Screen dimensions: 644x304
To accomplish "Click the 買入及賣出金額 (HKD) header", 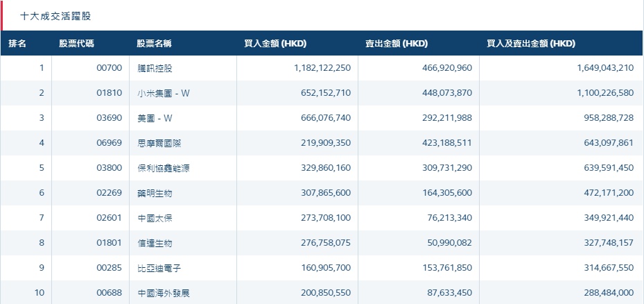I will tap(531, 44).
